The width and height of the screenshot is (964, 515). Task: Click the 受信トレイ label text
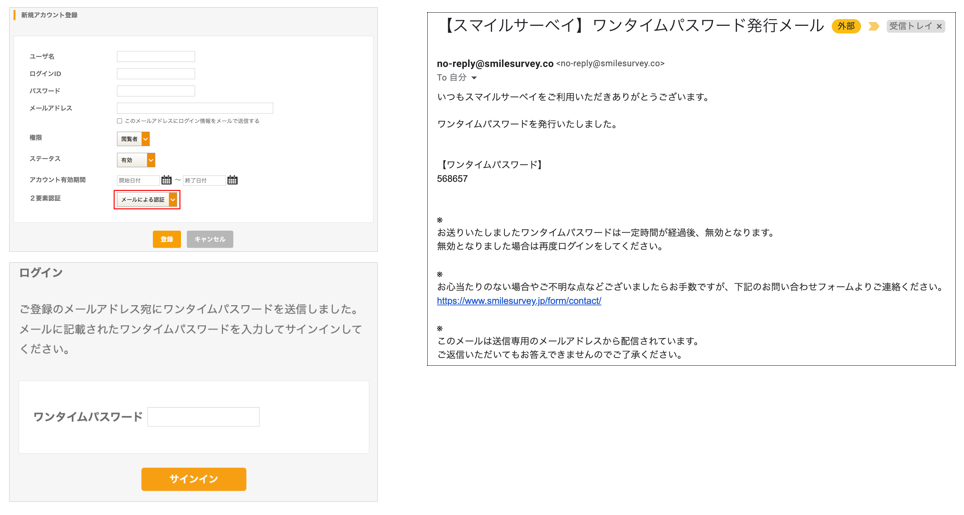(911, 26)
